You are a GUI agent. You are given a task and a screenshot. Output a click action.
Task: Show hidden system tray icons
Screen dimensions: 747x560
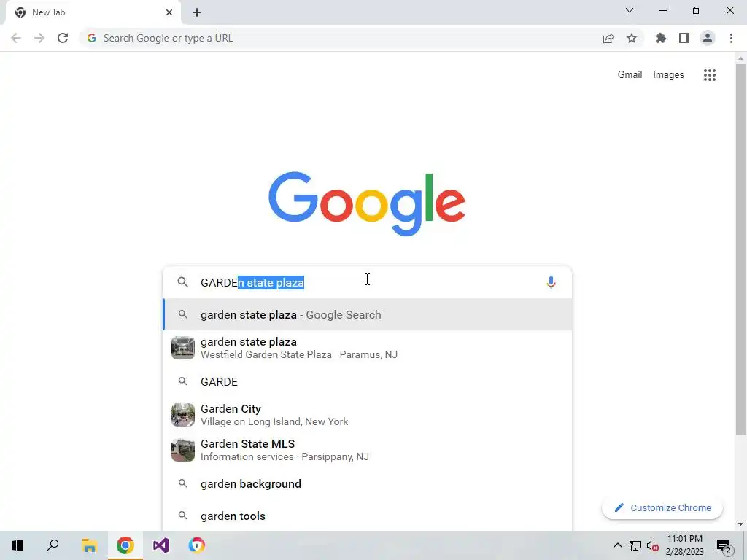point(617,545)
